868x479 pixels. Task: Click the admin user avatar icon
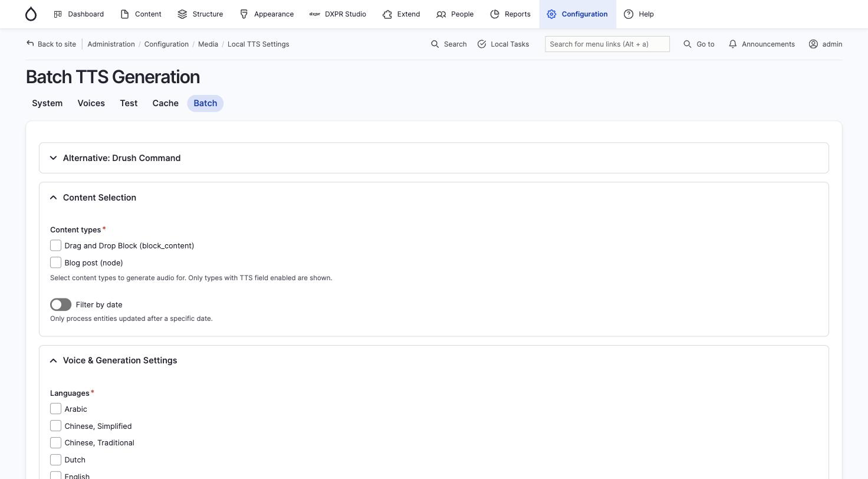coord(813,44)
